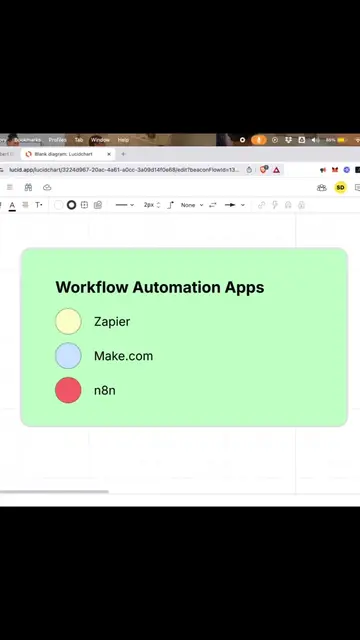Click the battery status icon
Screen dimensions: 360x640
coord(341,140)
